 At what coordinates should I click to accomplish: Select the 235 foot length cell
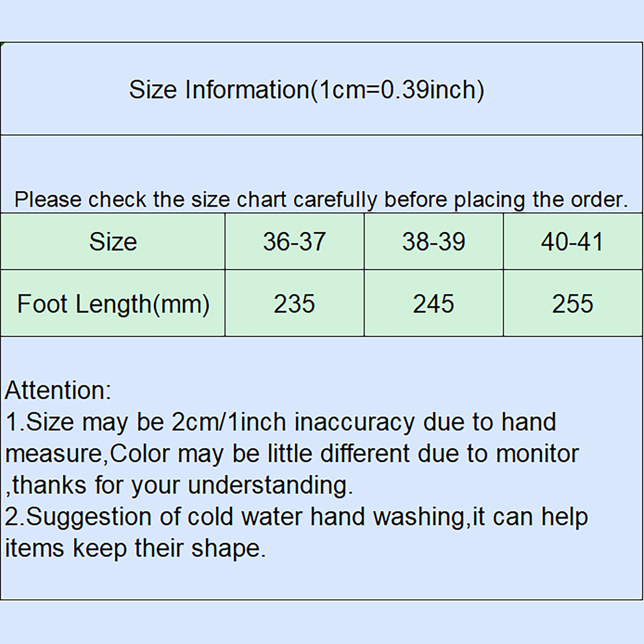click(x=294, y=303)
